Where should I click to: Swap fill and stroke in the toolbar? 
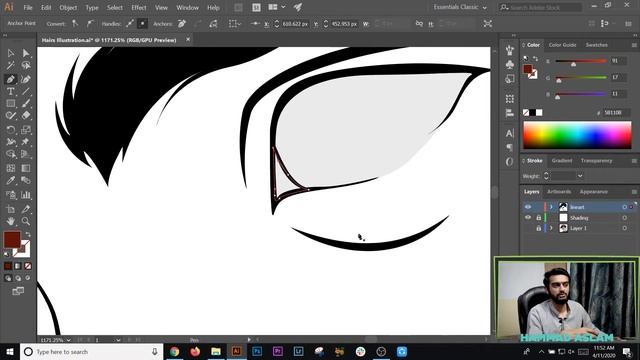tap(28, 235)
